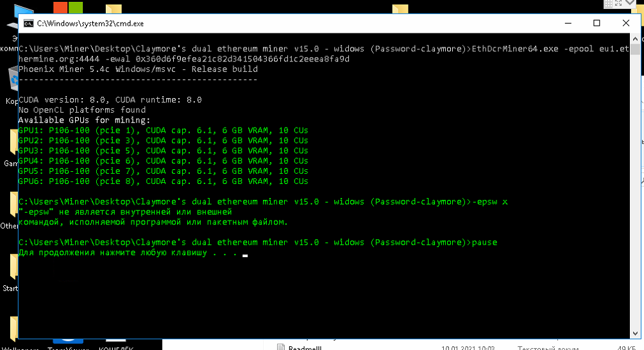
Task: Click the C:\Windows\system32\cmd.exe title text
Action: pos(90,24)
